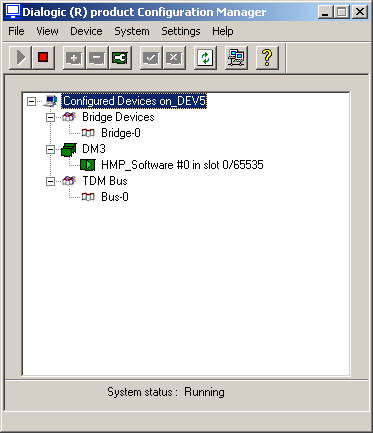The image size is (373, 433).
Task: Click the Enable device checkmark icon
Action: click(x=151, y=58)
